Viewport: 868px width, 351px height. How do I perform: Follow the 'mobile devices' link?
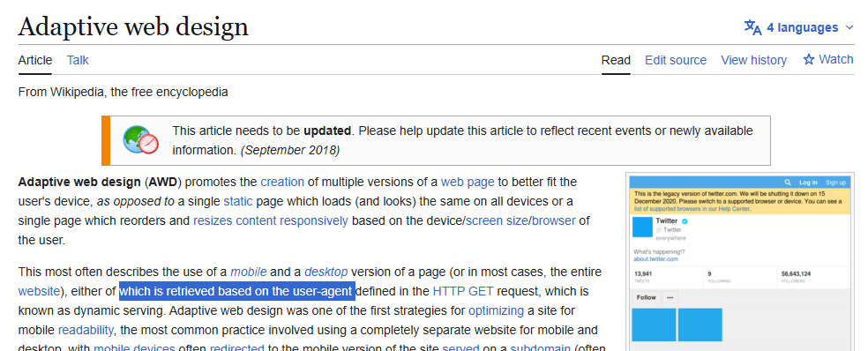tap(134, 347)
